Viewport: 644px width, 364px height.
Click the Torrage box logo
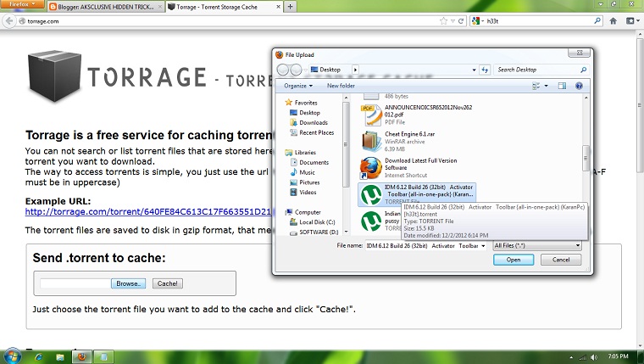point(54,76)
